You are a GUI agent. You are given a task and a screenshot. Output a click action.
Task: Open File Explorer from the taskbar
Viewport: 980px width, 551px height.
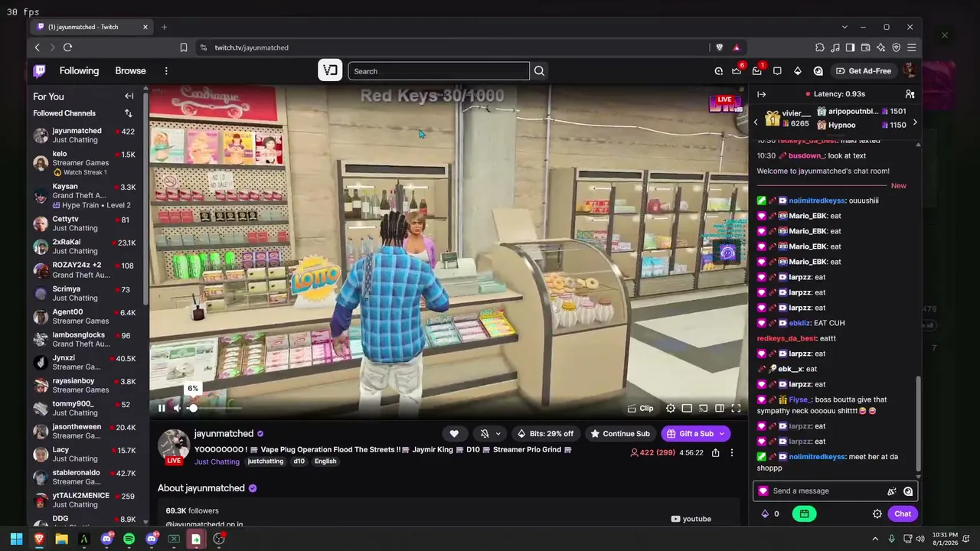click(61, 539)
